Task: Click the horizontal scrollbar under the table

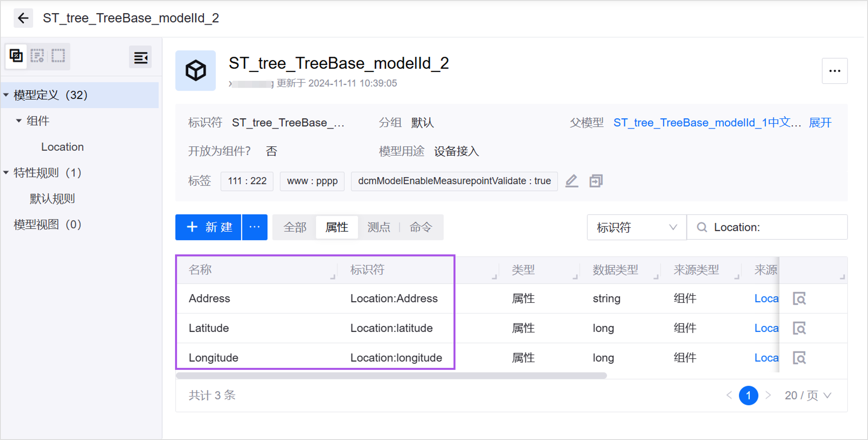Action: pos(391,376)
